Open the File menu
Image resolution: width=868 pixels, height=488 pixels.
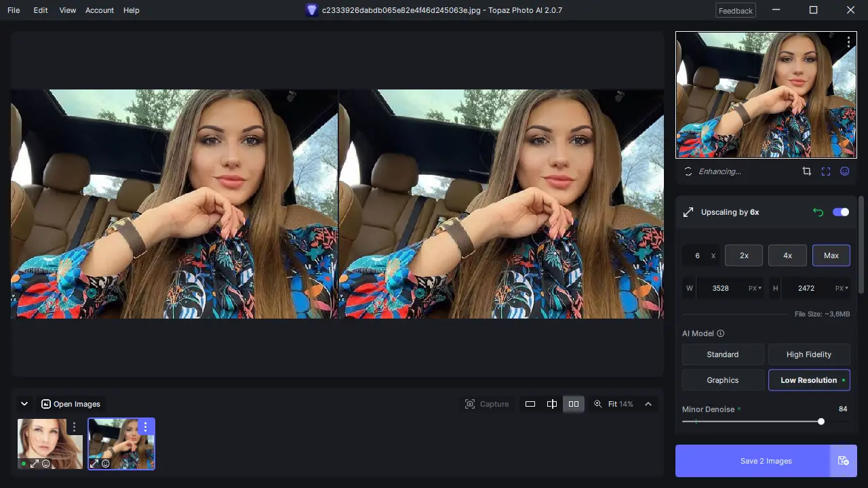14,10
